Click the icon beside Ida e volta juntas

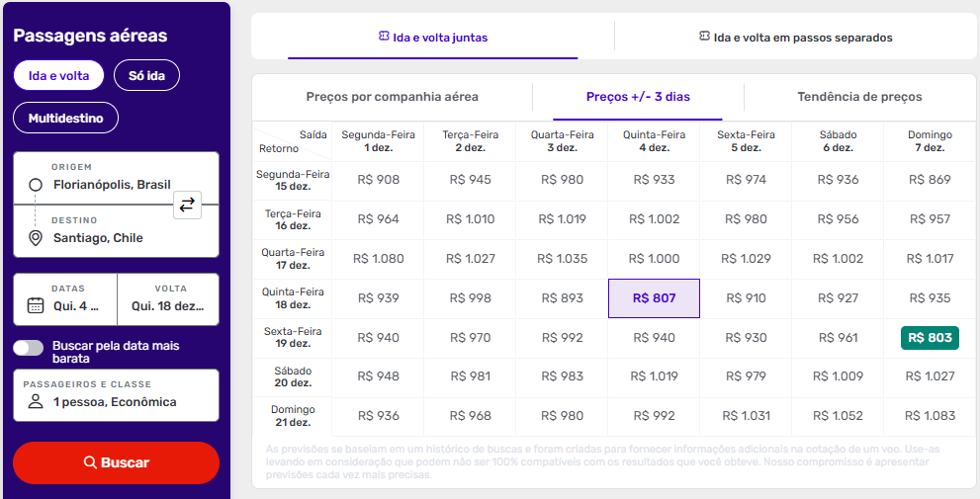tap(384, 37)
